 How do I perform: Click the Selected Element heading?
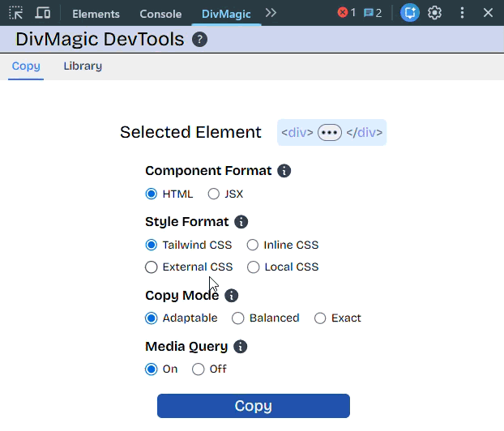tap(190, 132)
